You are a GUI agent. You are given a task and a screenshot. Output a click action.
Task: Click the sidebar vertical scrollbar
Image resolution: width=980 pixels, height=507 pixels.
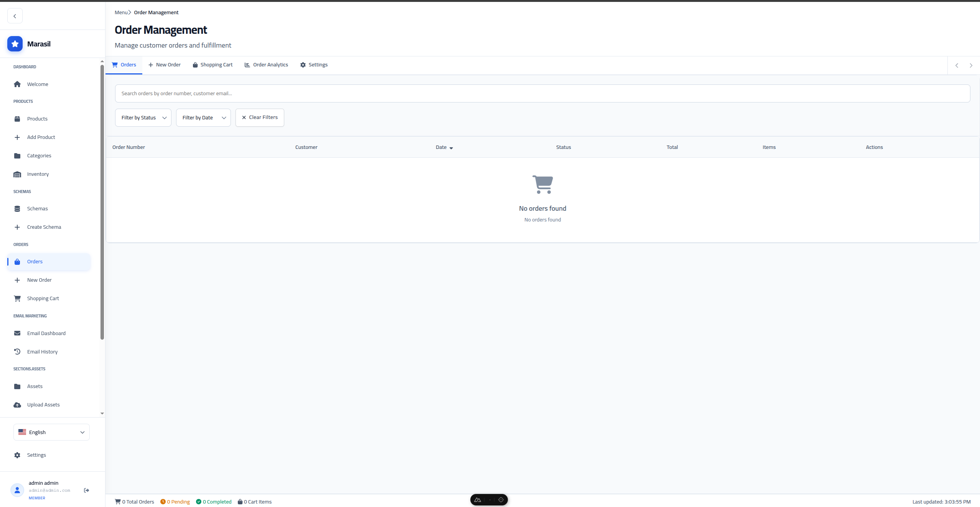coord(102,201)
